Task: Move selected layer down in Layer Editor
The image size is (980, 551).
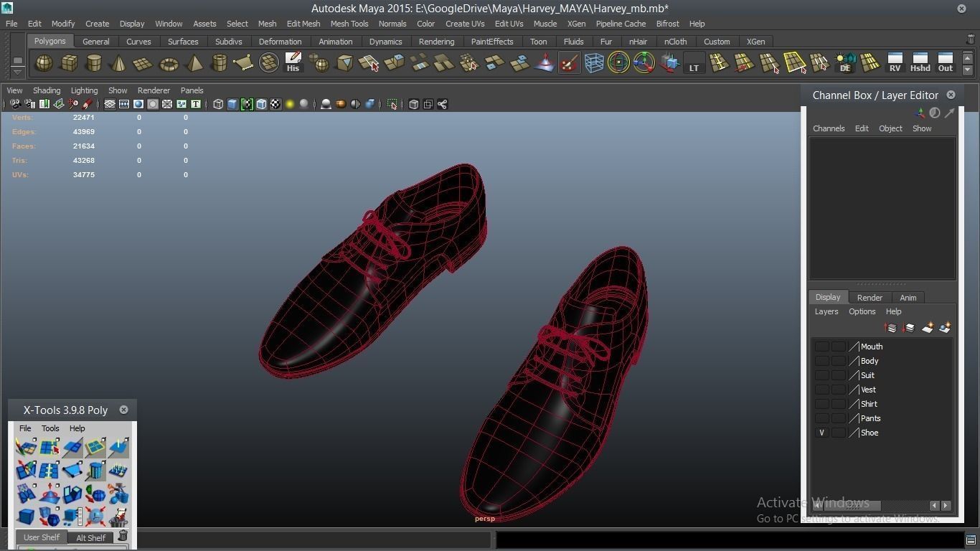Action: pyautogui.click(x=909, y=328)
